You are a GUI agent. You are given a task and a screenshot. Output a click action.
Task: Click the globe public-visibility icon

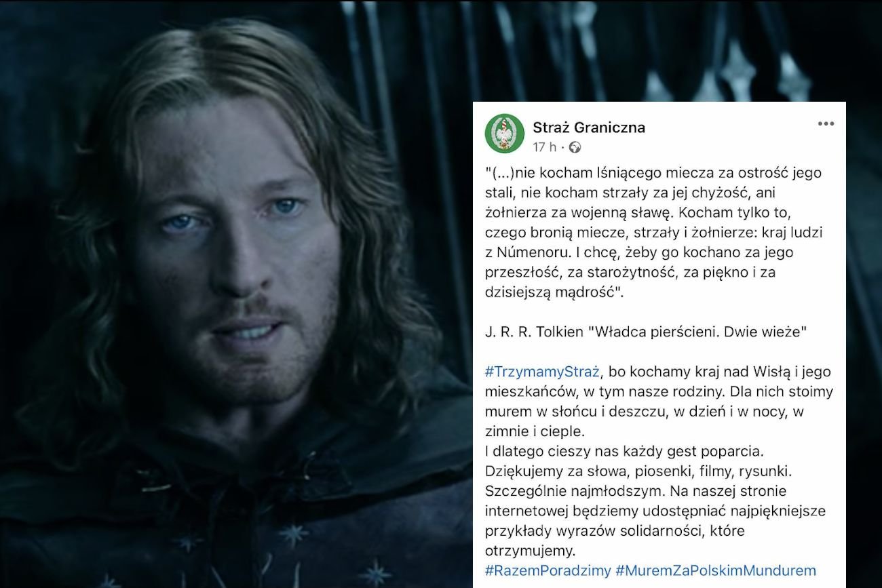pyautogui.click(x=575, y=147)
